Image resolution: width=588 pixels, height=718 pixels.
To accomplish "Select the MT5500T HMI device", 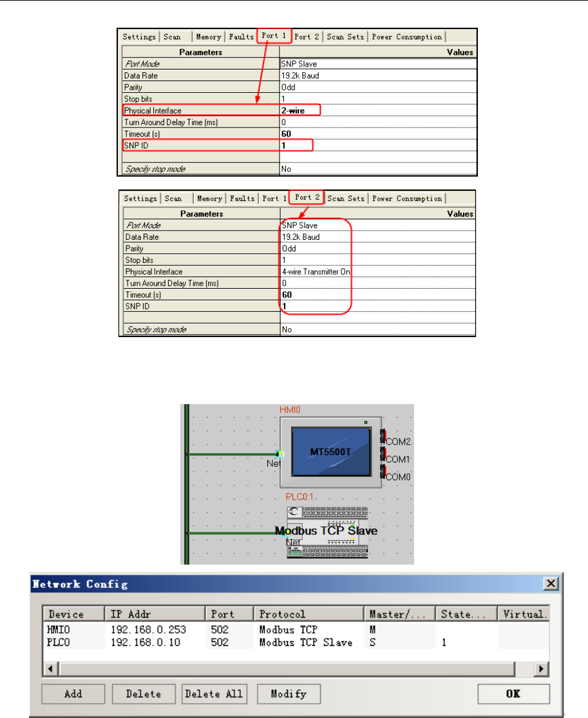I will pos(331,452).
